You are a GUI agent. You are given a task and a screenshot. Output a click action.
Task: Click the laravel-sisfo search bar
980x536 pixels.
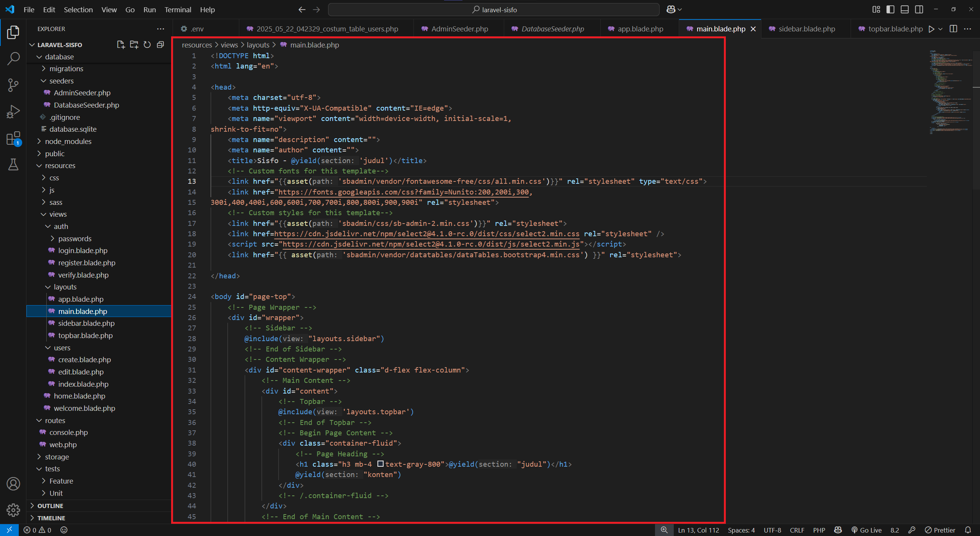click(494, 9)
